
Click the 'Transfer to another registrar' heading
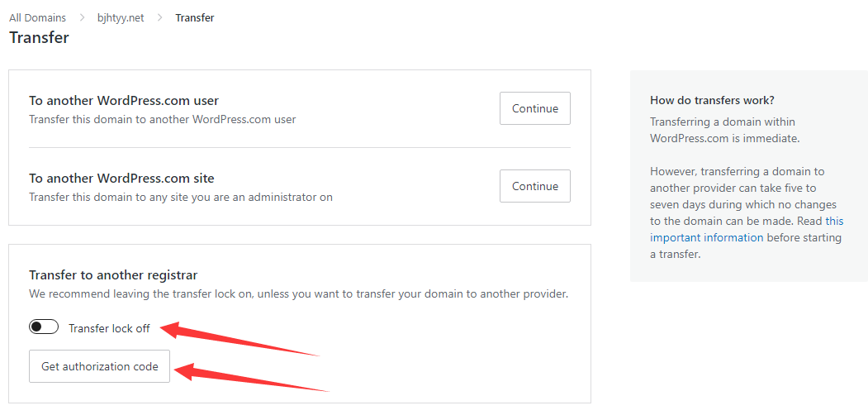coord(113,275)
